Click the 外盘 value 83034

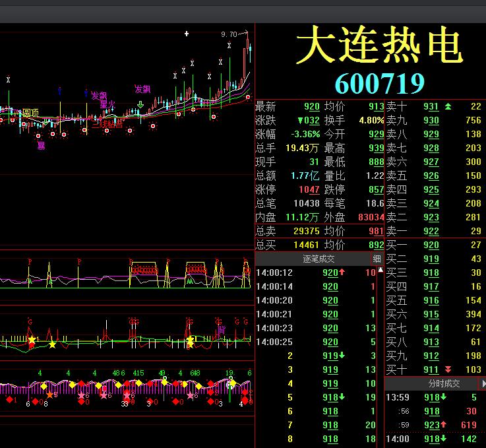(371, 217)
